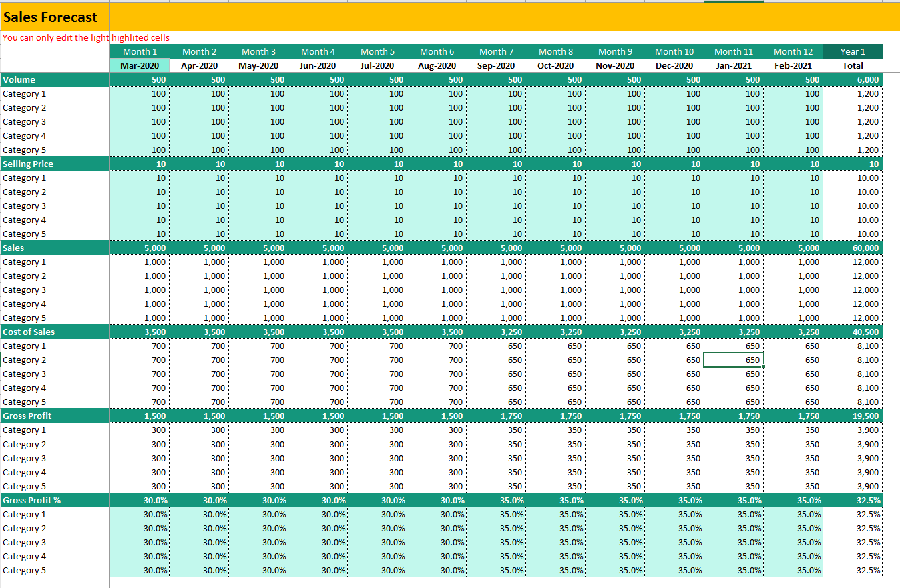Select the Sales row Category 4 label

[x=55, y=304]
